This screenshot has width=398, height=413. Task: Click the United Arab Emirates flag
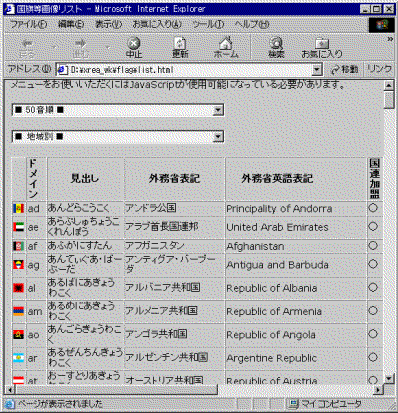click(x=18, y=227)
